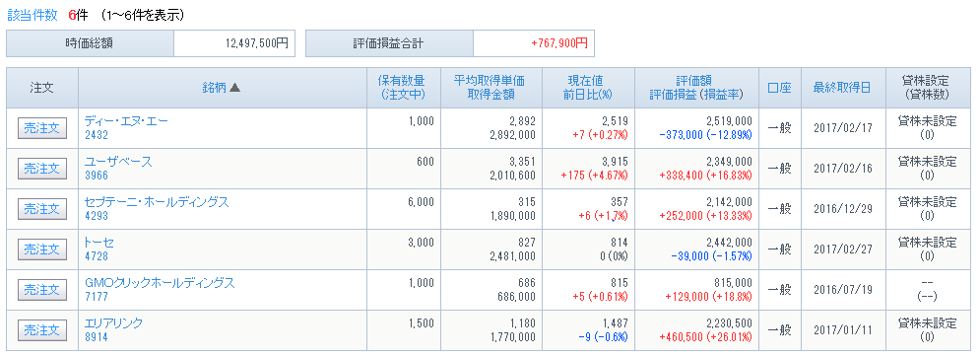Click the sort arrow beside 銘柄 header
This screenshot has width=980, height=356.
pyautogui.click(x=234, y=88)
